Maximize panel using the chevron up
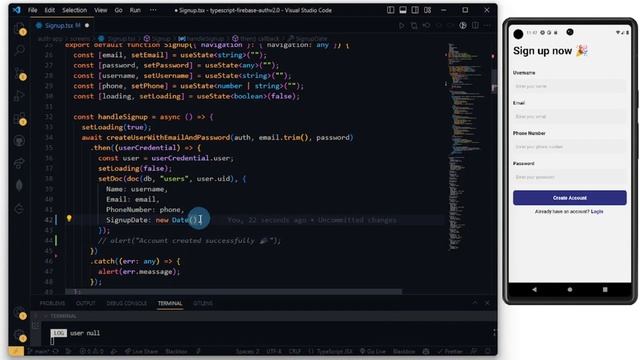Viewport: 640px width, 360px height. pyautogui.click(x=475, y=303)
